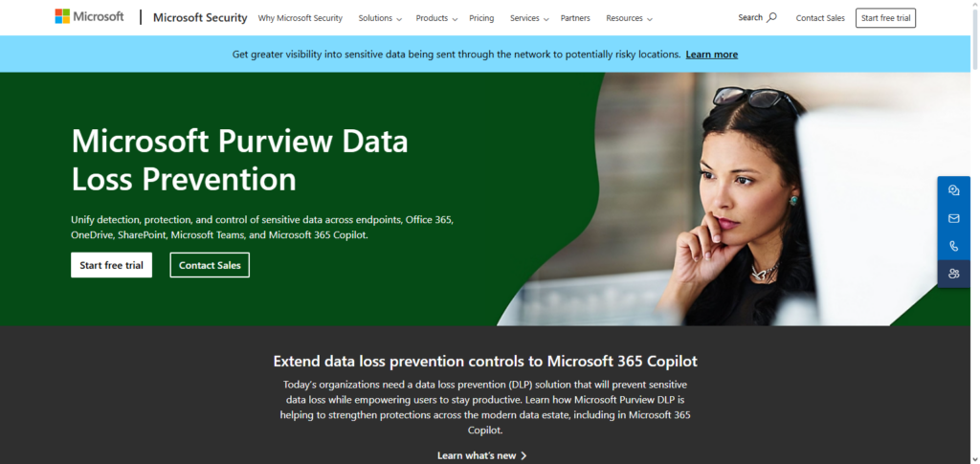Click the Microsoft Purview Data Loss Prevention heading
The height and width of the screenshot is (464, 980).
(239, 160)
